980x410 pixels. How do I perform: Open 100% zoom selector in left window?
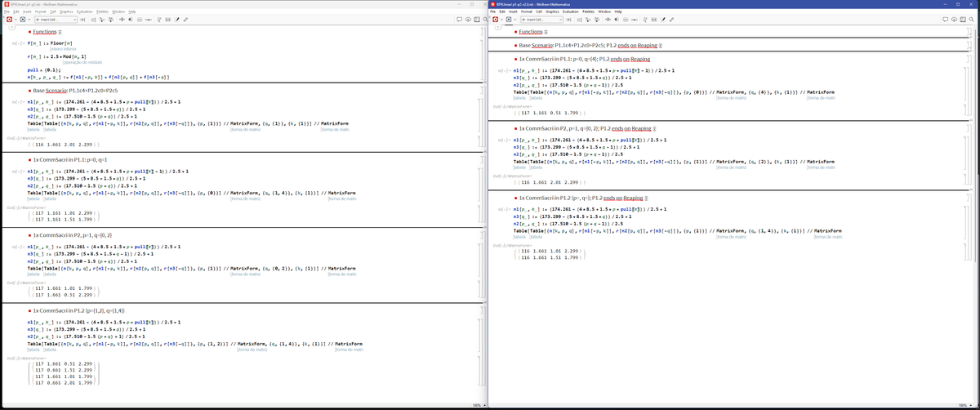478,405
